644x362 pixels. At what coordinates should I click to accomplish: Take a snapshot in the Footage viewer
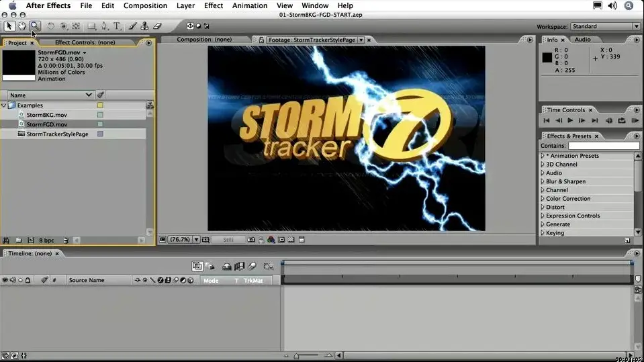pos(251,240)
